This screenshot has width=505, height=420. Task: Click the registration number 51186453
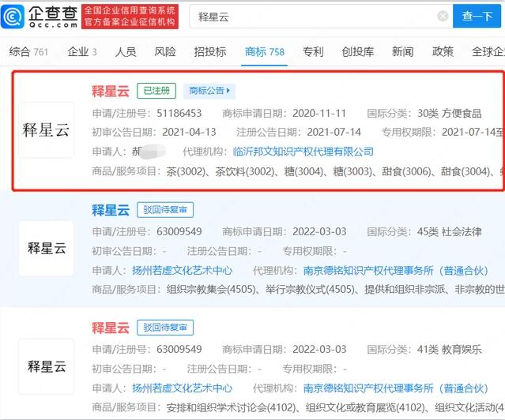tap(179, 113)
